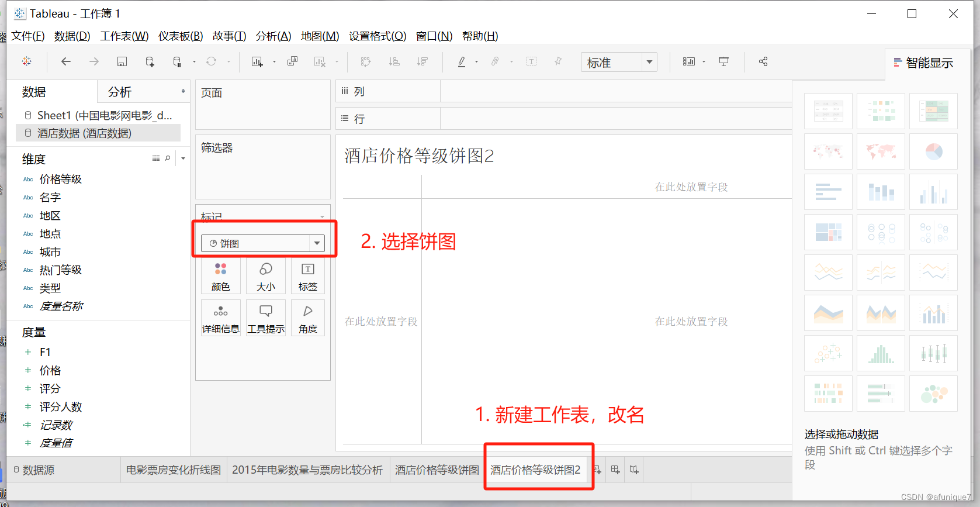Click the 智能显示 Show Me button
The image size is (980, 507).
924,63
